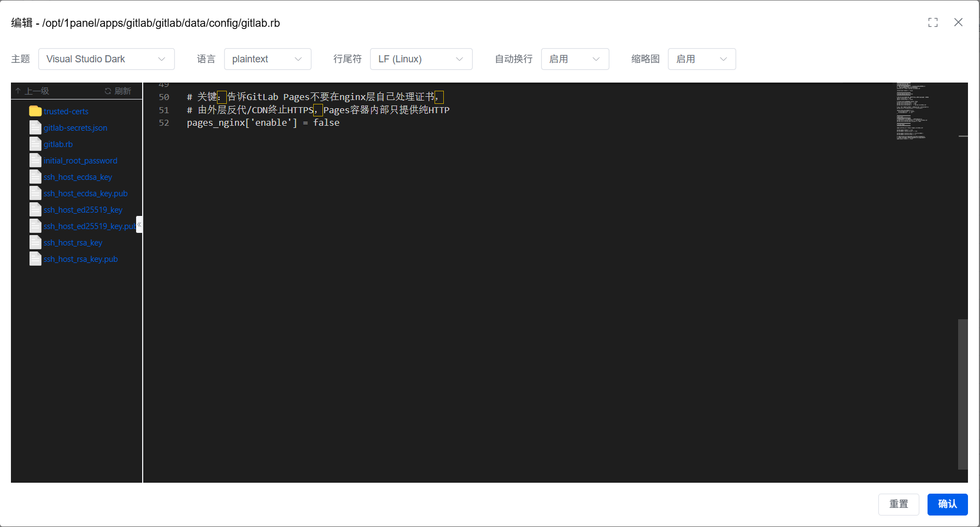Click line number 51 in gutter

tap(164, 110)
